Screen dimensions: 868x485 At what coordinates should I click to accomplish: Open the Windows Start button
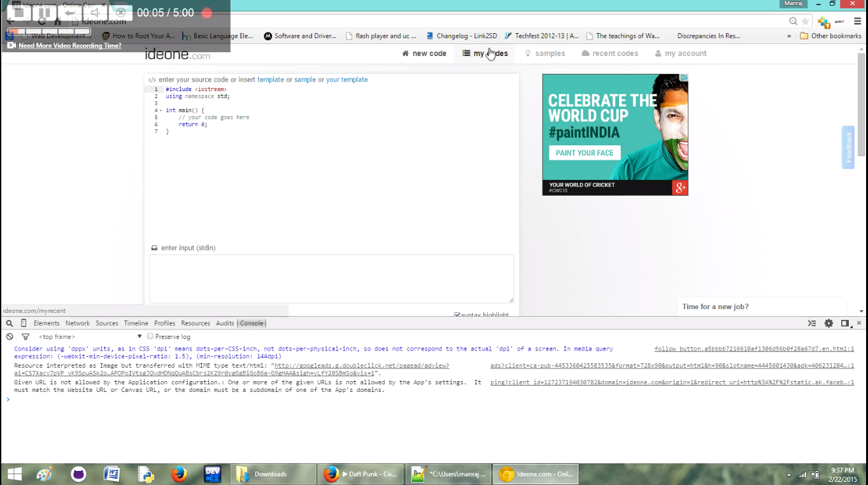click(14, 474)
